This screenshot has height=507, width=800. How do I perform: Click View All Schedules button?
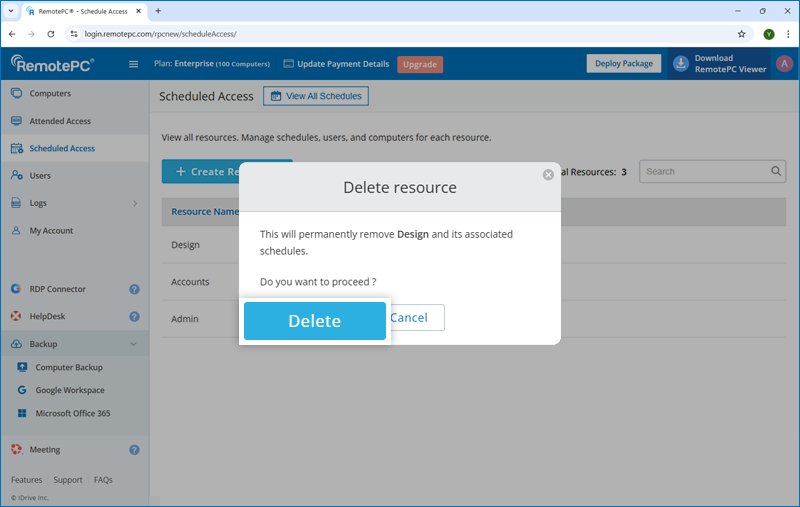click(x=316, y=96)
